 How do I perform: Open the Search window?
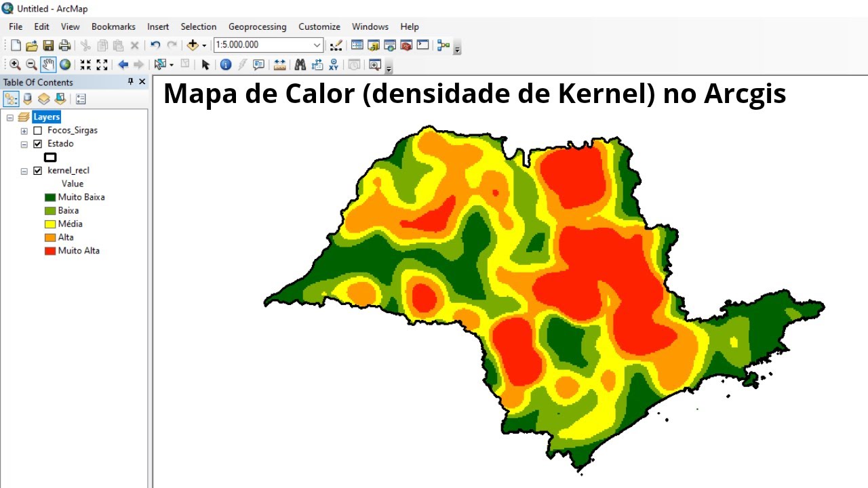390,45
